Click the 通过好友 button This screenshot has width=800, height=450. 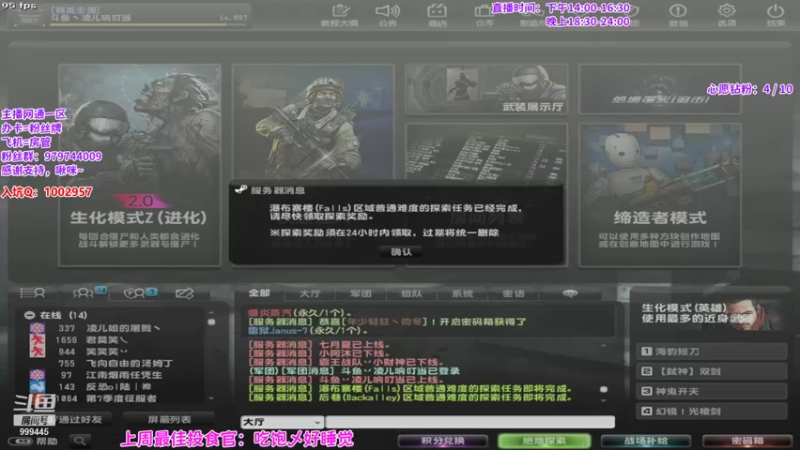tap(80, 419)
